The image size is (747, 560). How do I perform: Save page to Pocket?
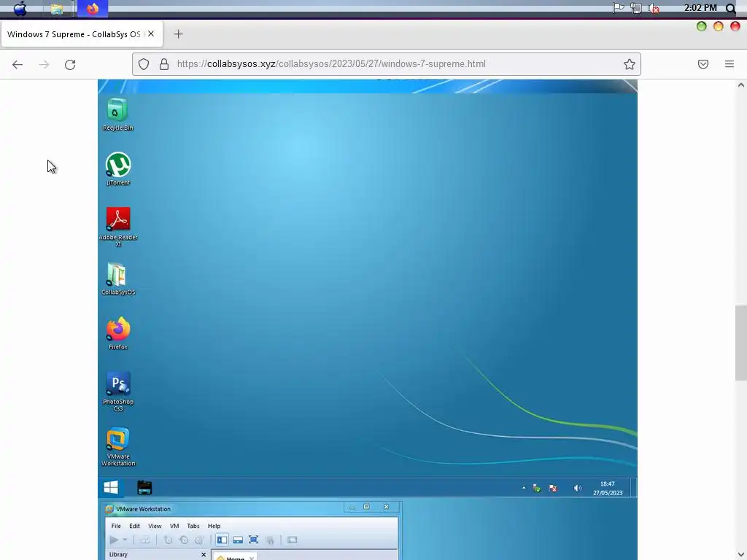tap(703, 64)
